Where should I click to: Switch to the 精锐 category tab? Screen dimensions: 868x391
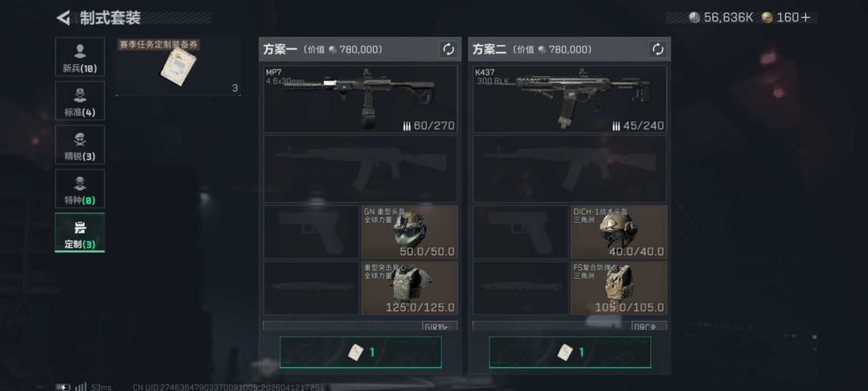click(80, 145)
